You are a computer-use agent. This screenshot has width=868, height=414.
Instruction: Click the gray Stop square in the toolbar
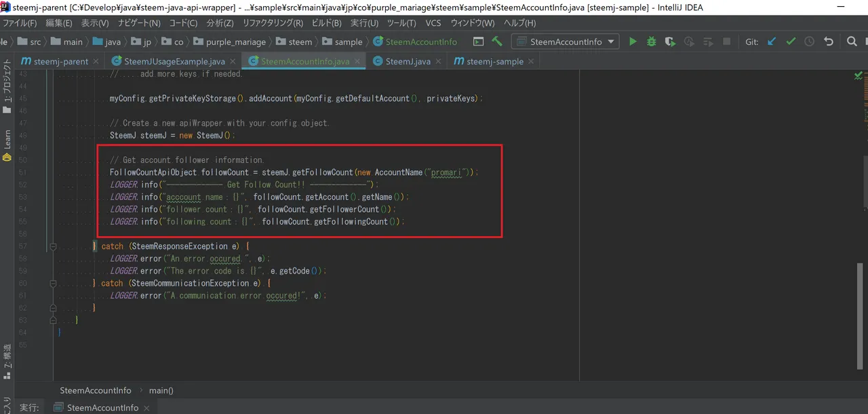click(x=726, y=41)
